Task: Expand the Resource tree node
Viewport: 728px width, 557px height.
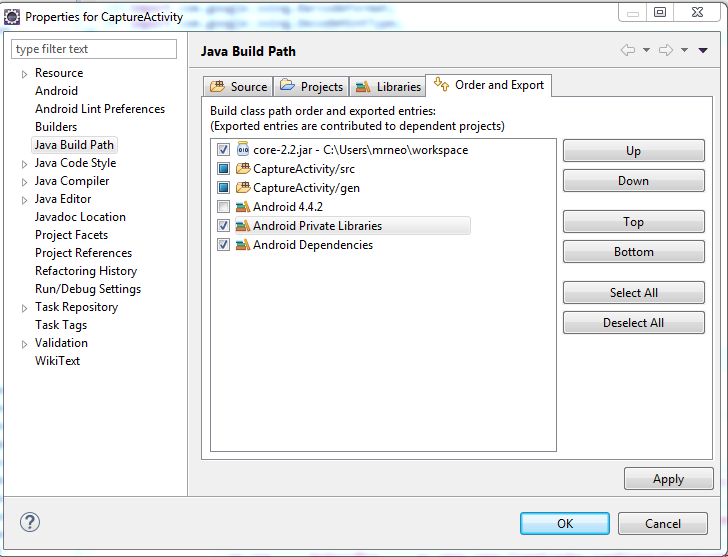Action: (x=24, y=74)
